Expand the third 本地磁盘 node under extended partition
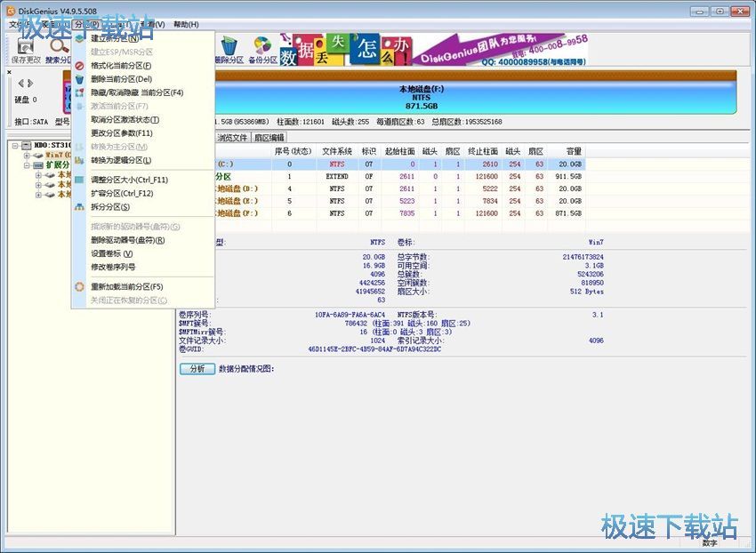 (x=38, y=195)
